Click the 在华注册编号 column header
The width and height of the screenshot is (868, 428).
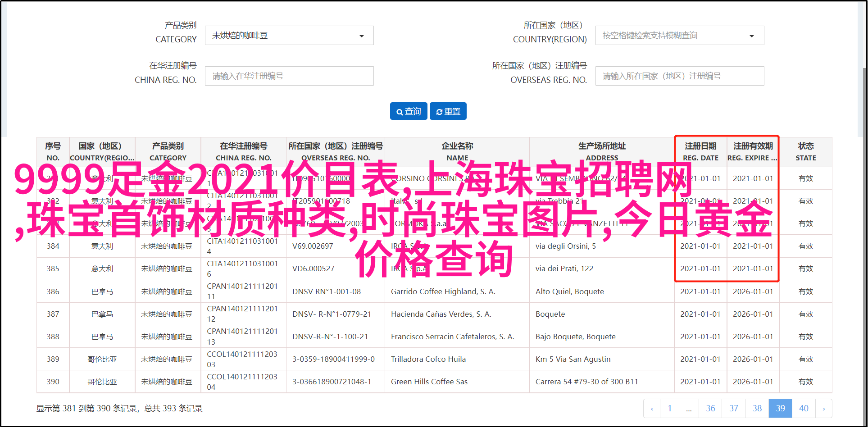pyautogui.click(x=244, y=152)
